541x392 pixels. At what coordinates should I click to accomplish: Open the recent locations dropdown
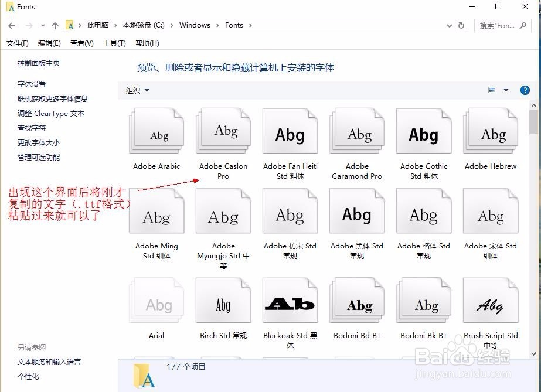(43, 26)
